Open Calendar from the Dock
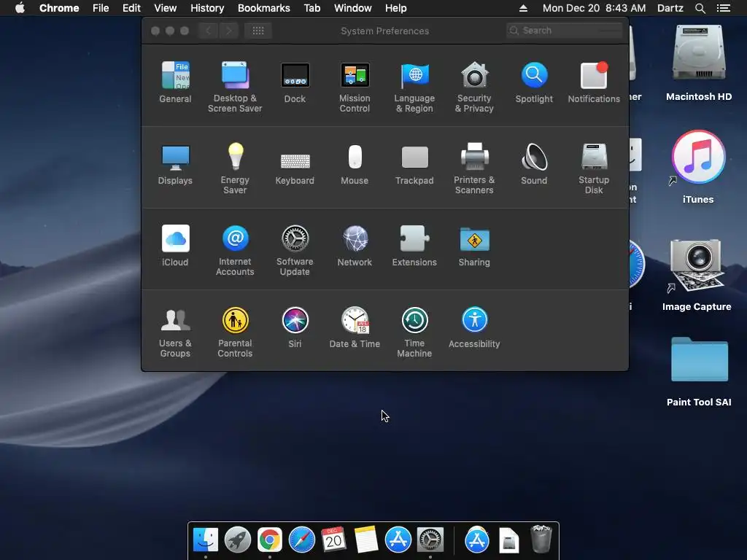The height and width of the screenshot is (560, 747). pyautogui.click(x=333, y=540)
